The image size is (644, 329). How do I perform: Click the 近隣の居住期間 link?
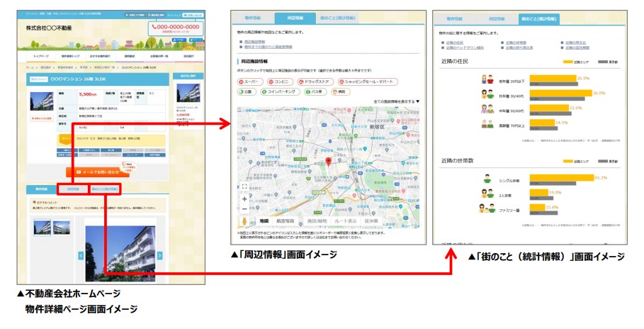pyautogui.click(x=577, y=48)
